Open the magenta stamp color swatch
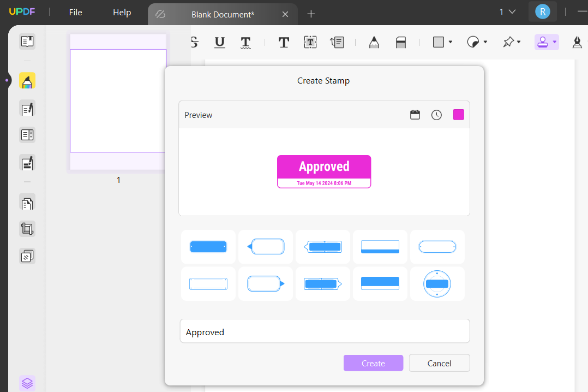588x392 pixels. [458, 114]
